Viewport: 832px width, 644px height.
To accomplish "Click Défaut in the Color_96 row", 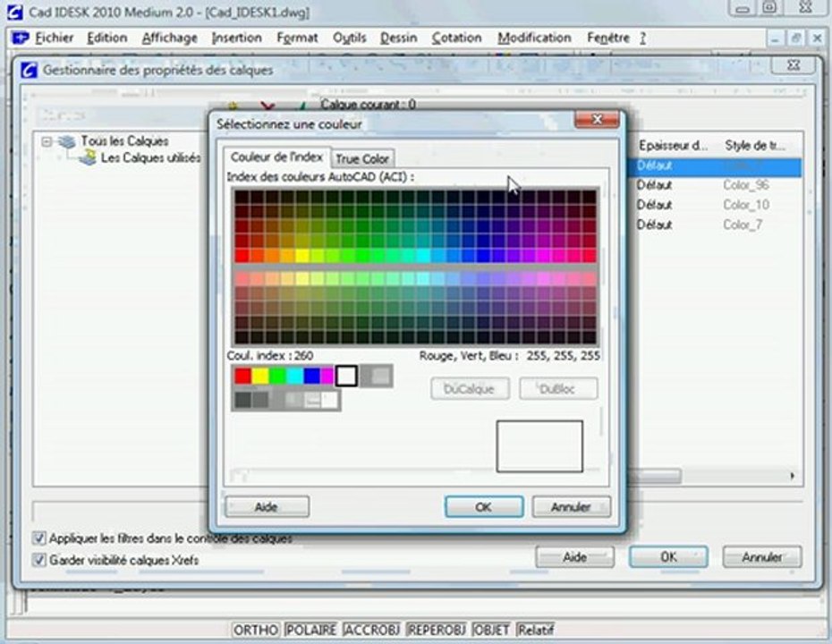I will [655, 185].
